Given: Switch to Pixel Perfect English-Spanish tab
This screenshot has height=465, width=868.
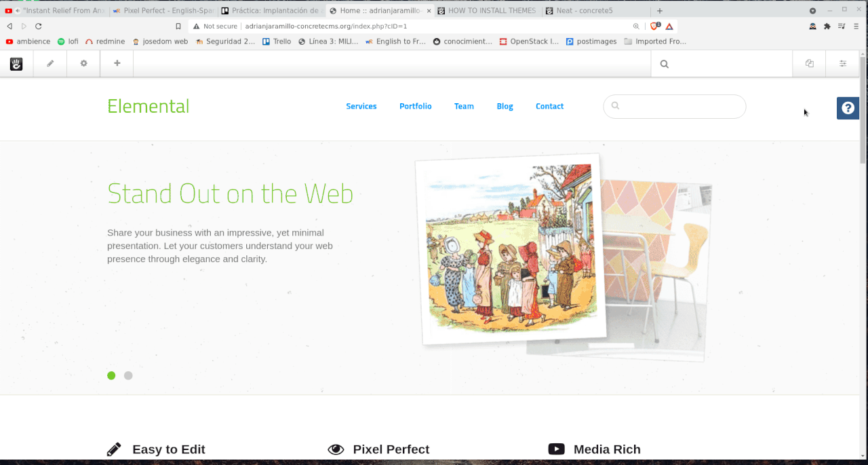Looking at the screenshot, I should point(163,10).
